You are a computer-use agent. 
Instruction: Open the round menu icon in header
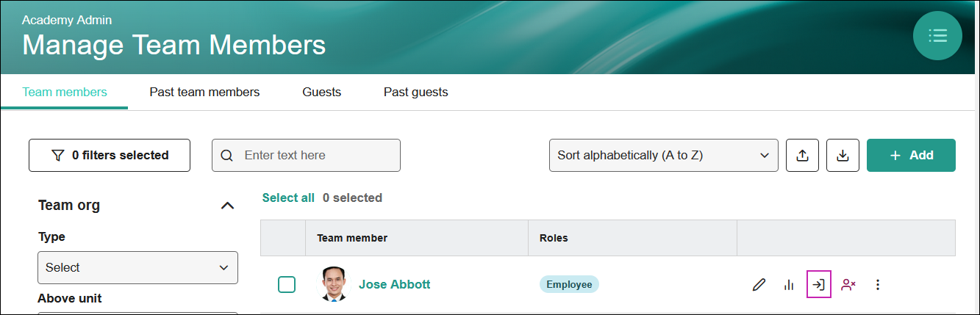coord(937,35)
